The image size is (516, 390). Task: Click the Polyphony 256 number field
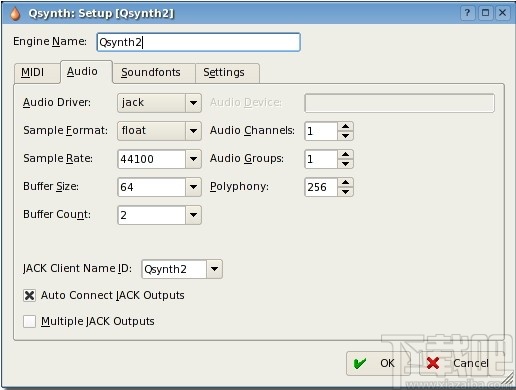[321, 187]
